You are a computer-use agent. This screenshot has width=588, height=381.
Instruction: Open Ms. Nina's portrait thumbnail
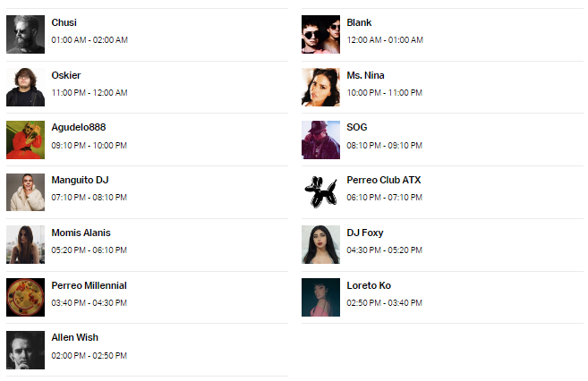click(320, 87)
